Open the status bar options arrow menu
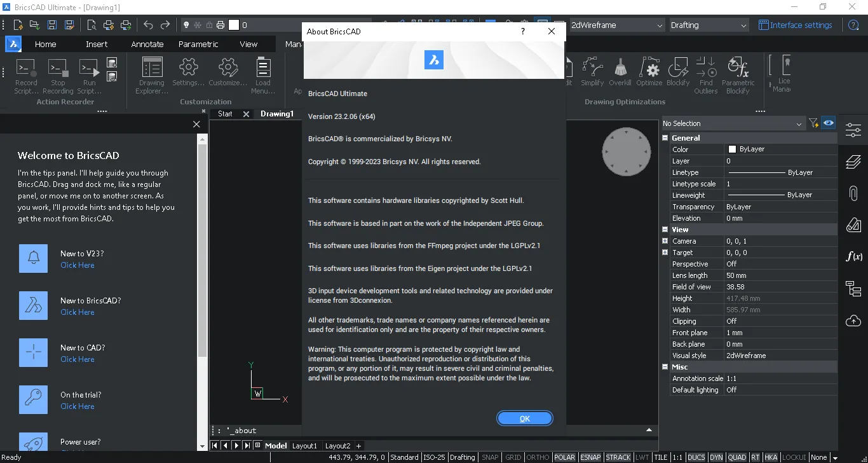868x463 pixels. click(835, 458)
